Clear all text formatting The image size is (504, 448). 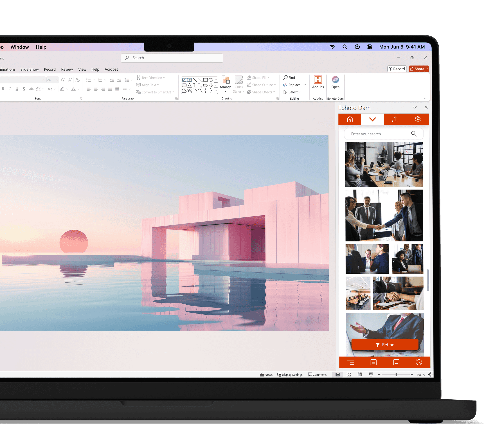pos(77,80)
